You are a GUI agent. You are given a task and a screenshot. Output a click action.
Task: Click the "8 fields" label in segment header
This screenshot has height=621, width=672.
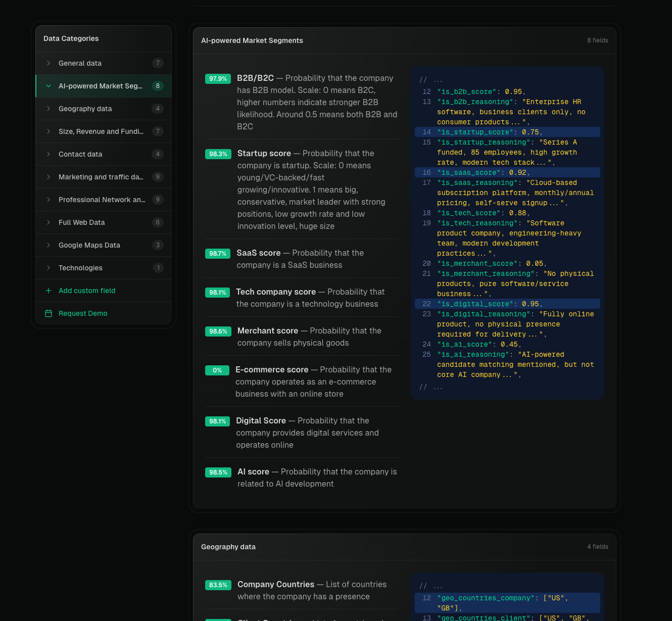tap(598, 40)
